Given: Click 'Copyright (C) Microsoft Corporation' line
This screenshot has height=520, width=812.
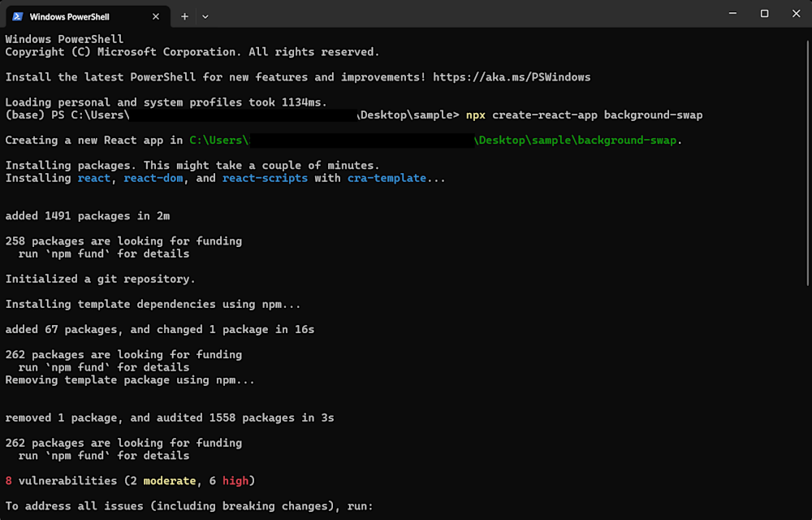Looking at the screenshot, I should coord(192,52).
